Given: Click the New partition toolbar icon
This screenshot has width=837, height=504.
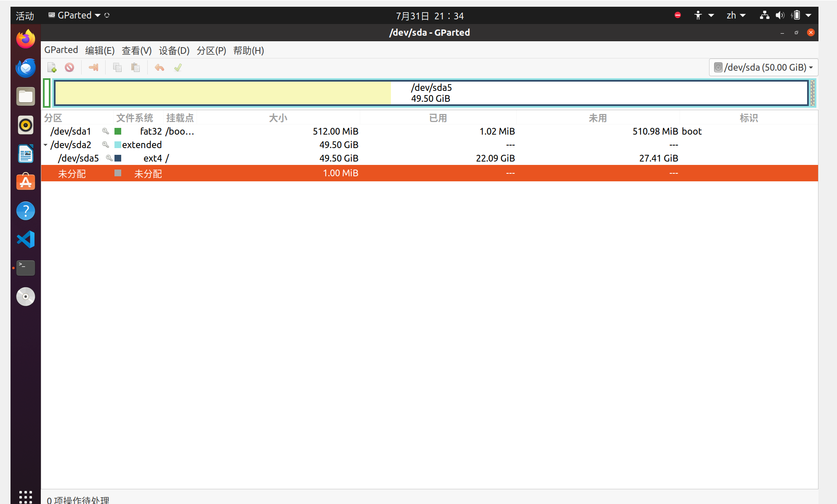Looking at the screenshot, I should (x=52, y=67).
